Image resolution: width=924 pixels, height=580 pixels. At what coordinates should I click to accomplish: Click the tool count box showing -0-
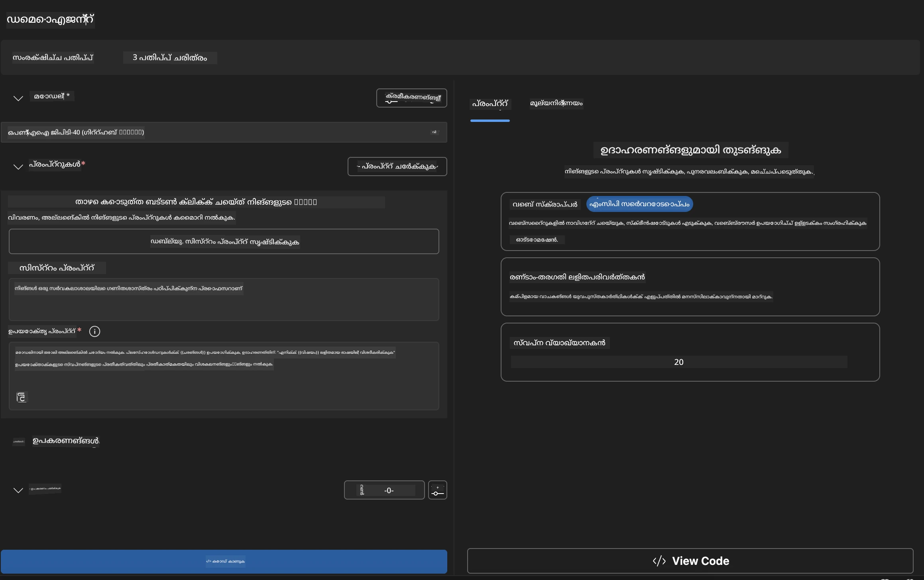pos(384,490)
